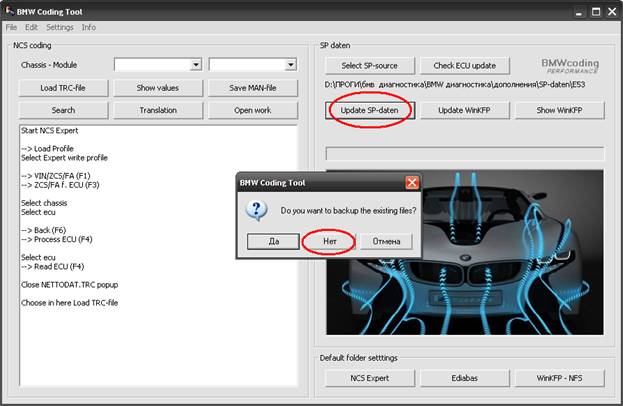Click 'Choose in here Load TRC-file' line

pyautogui.click(x=70, y=303)
